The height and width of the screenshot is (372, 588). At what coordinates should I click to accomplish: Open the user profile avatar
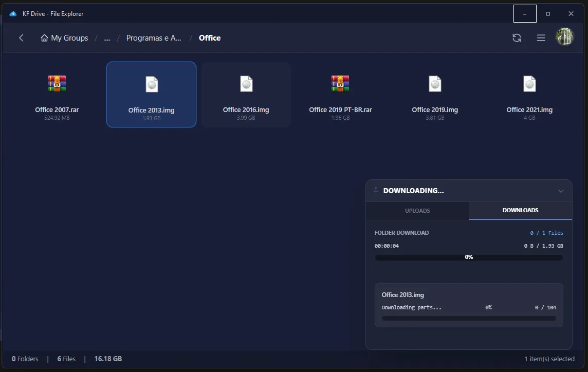click(565, 38)
